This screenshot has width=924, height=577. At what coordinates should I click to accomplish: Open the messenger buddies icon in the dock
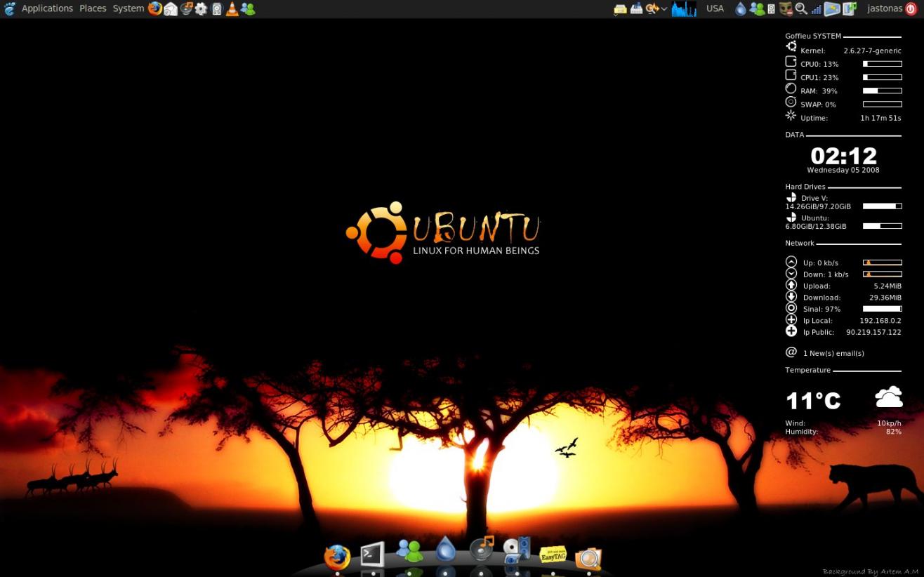(409, 550)
